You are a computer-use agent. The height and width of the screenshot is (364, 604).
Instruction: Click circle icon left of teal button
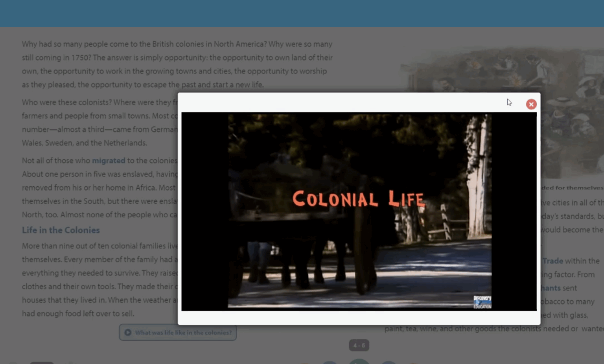[x=330, y=362]
